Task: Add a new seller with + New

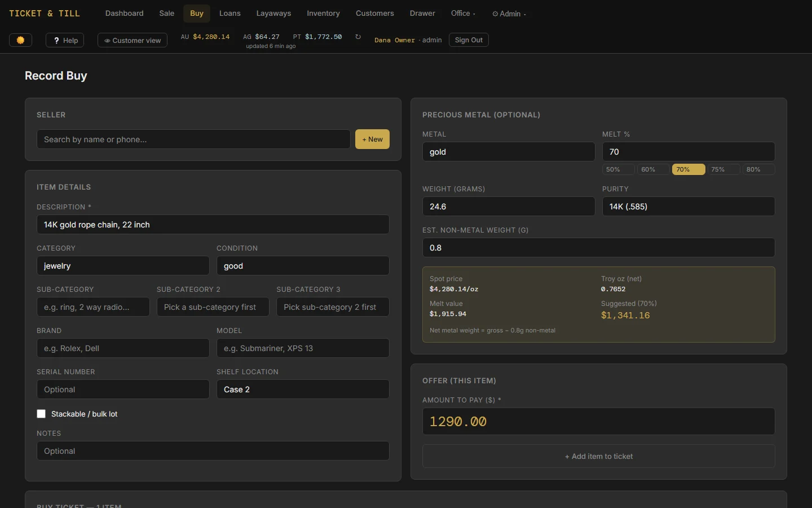Action: [x=372, y=139]
